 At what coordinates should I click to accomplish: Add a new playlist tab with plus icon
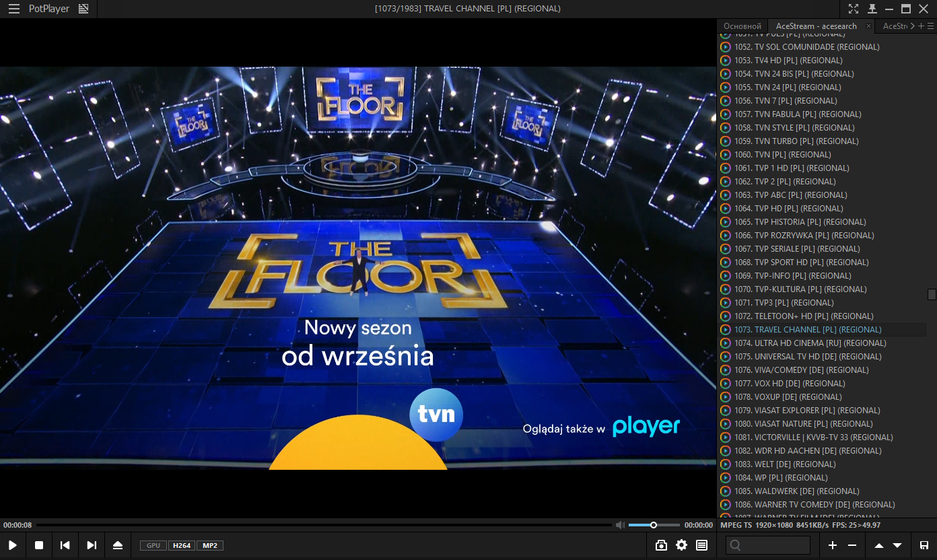922,26
